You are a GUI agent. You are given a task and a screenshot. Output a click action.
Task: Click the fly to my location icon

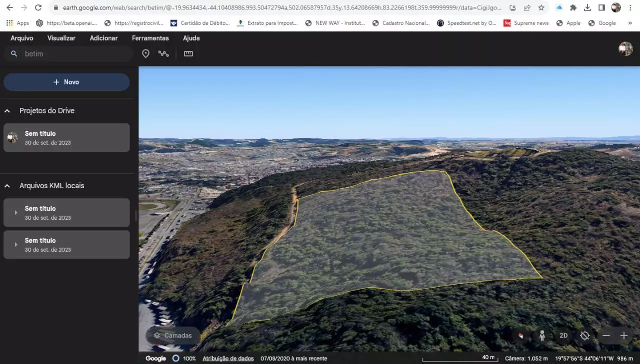pyautogui.click(x=585, y=336)
